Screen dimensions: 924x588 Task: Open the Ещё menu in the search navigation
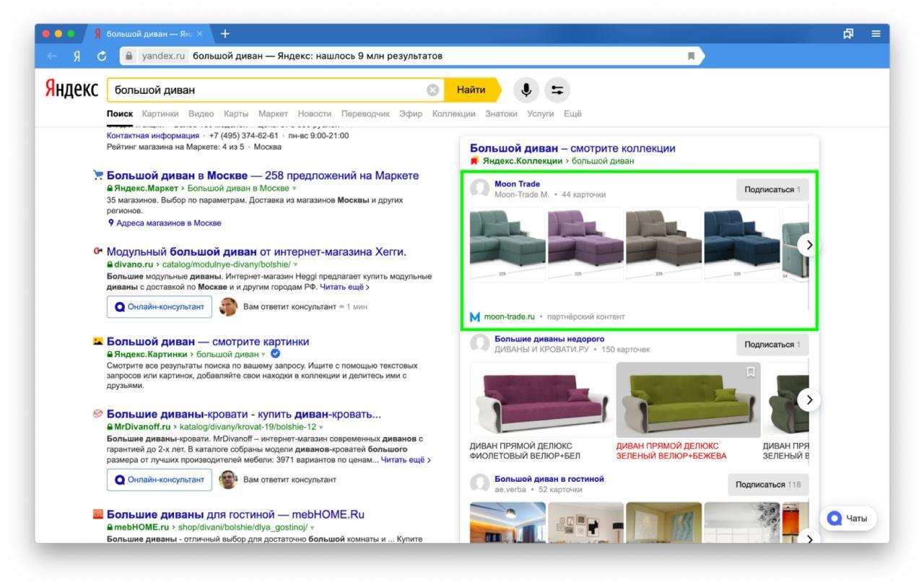(x=572, y=113)
